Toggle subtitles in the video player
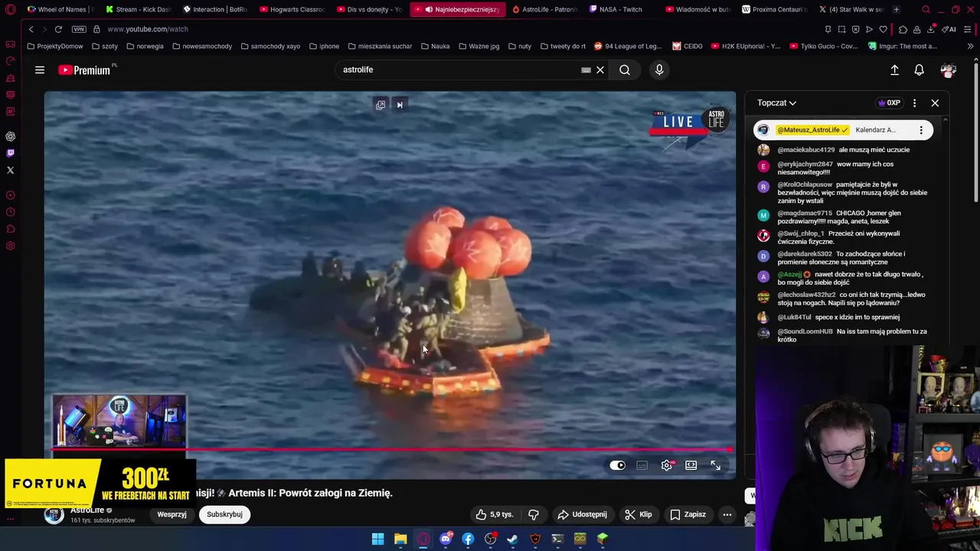Image resolution: width=980 pixels, height=551 pixels. tap(642, 465)
